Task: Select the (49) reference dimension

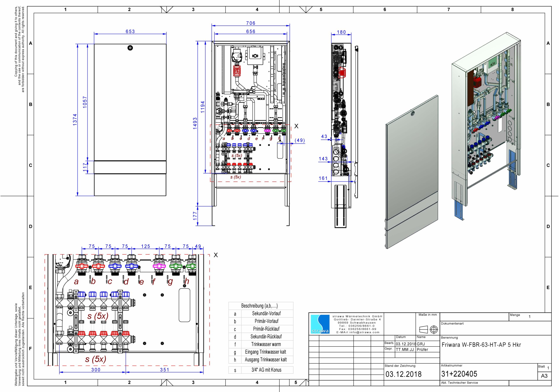Action: pyautogui.click(x=299, y=140)
